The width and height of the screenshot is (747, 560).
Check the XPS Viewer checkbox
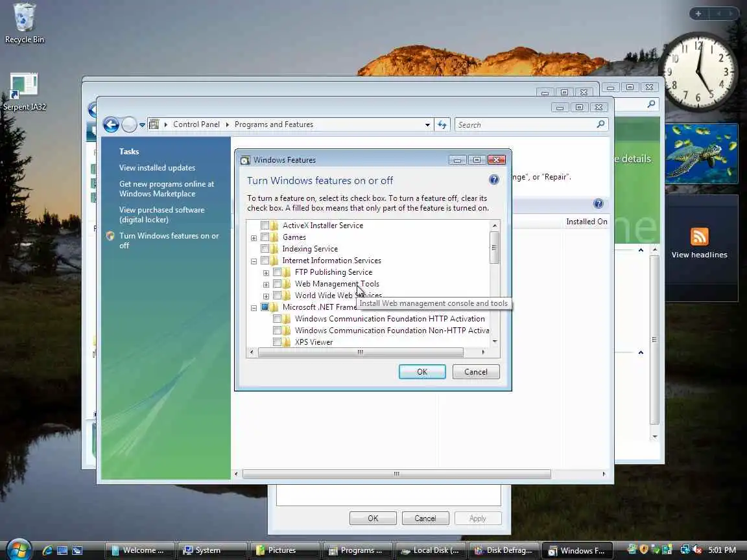(278, 342)
